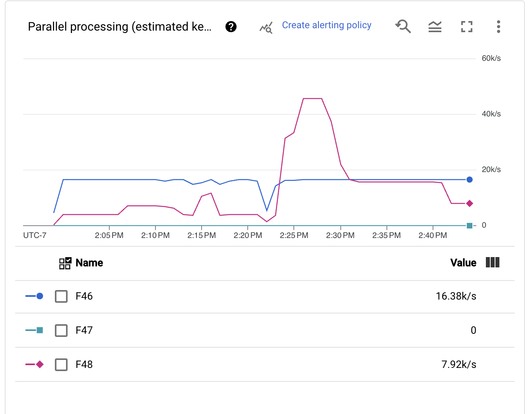Viewport: 532px width, 414px height.
Task: Click the select-all series grid icon
Action: (x=65, y=263)
